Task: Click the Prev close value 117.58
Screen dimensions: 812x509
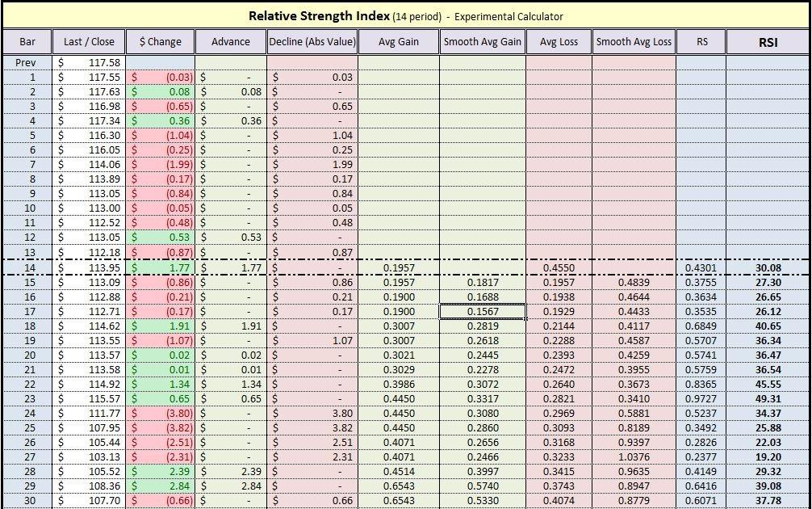Action: click(x=89, y=63)
